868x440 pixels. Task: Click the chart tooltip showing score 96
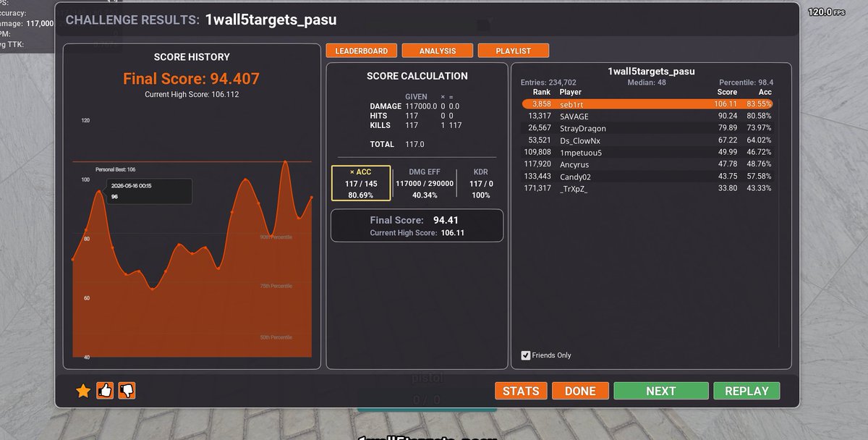pos(150,191)
